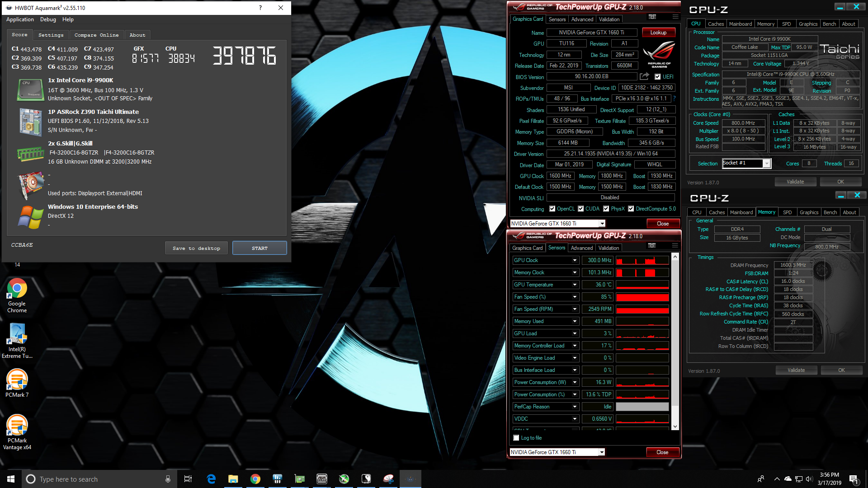Click Save to desktop button
868x488 pixels.
(x=196, y=248)
